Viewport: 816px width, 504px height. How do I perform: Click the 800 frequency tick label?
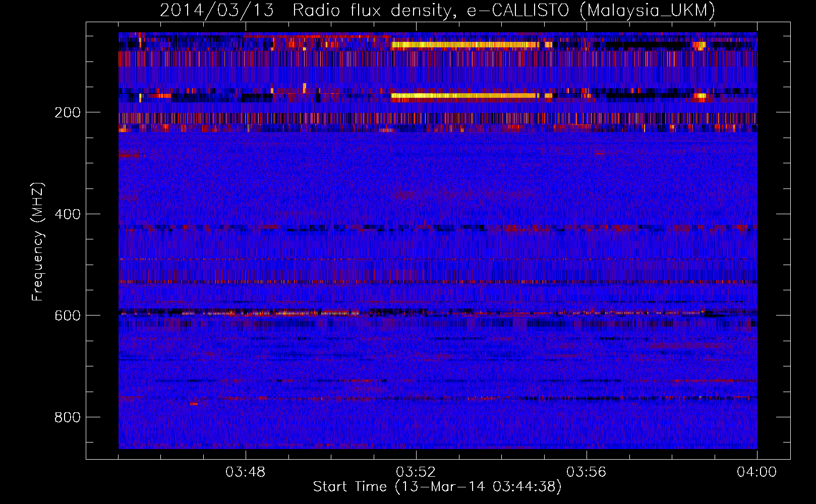tap(68, 417)
